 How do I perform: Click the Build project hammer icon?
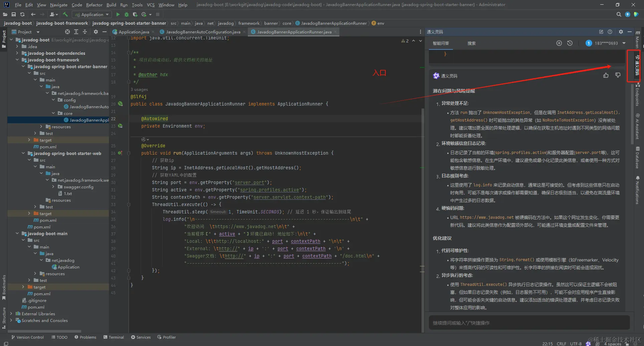point(65,14)
